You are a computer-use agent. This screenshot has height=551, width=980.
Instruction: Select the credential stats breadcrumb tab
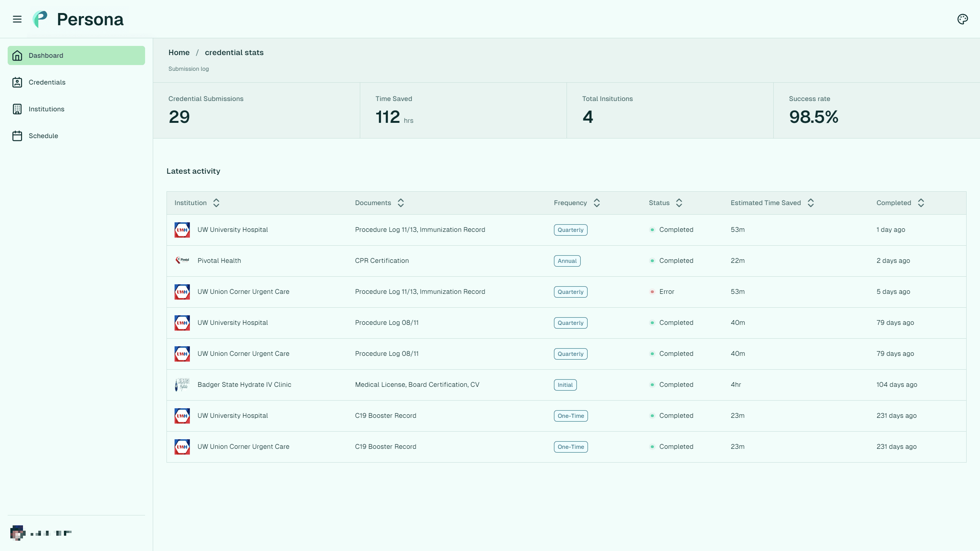coord(234,52)
